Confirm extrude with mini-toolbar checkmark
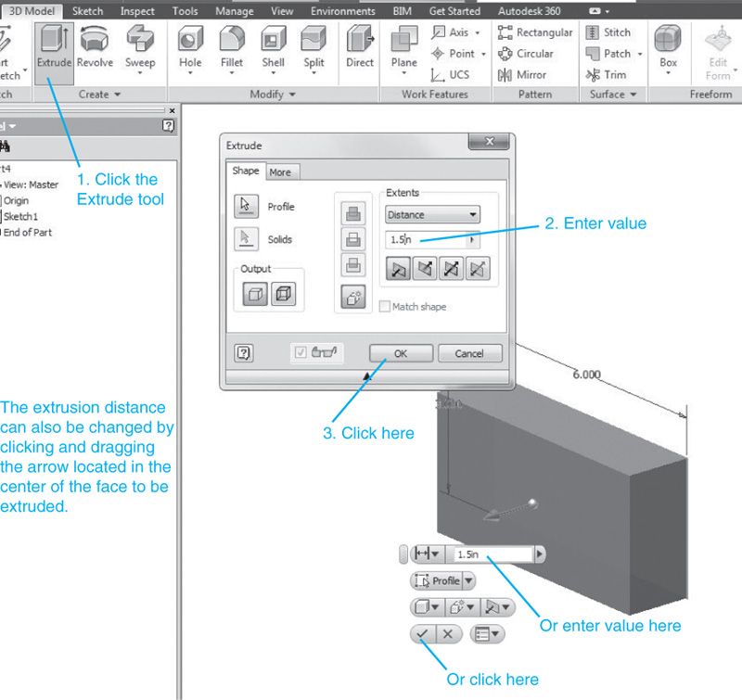 423,634
